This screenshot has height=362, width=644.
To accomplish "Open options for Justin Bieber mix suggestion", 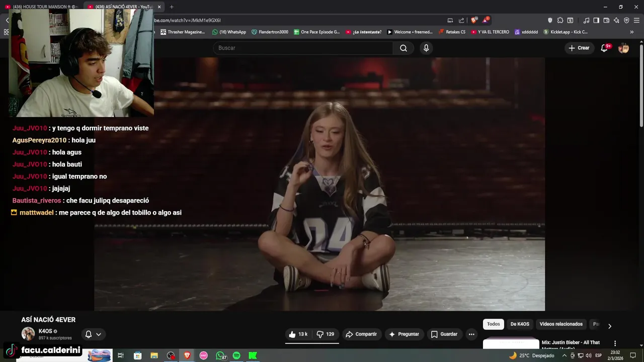I will pyautogui.click(x=615, y=343).
